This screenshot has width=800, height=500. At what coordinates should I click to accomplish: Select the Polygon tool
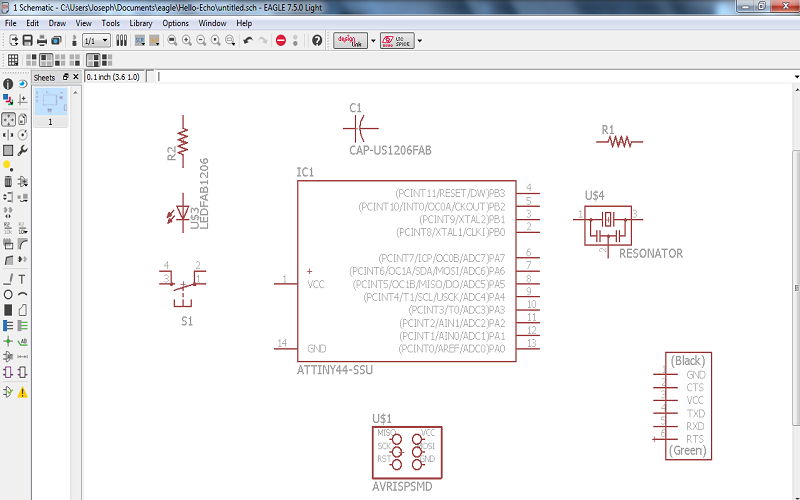[x=22, y=310]
